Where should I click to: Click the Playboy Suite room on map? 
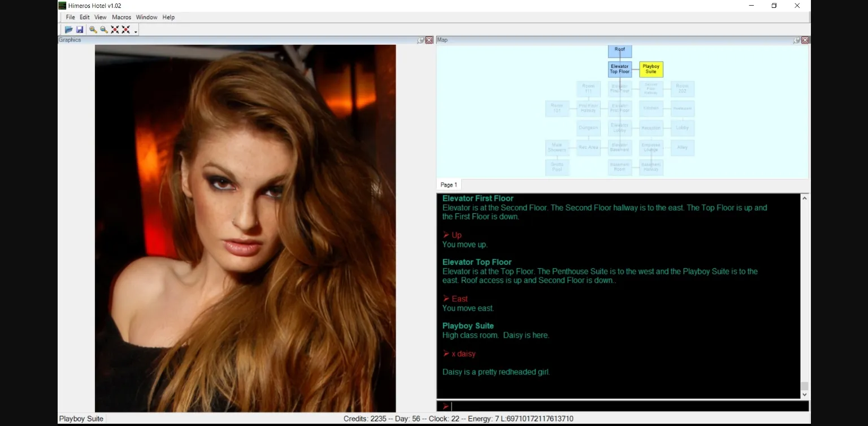point(651,69)
